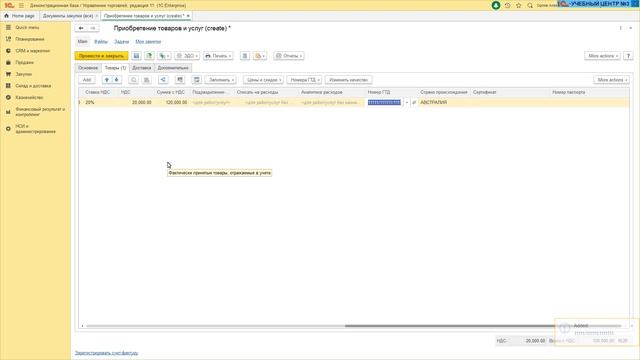Move row down with the down arrow

pos(117,80)
